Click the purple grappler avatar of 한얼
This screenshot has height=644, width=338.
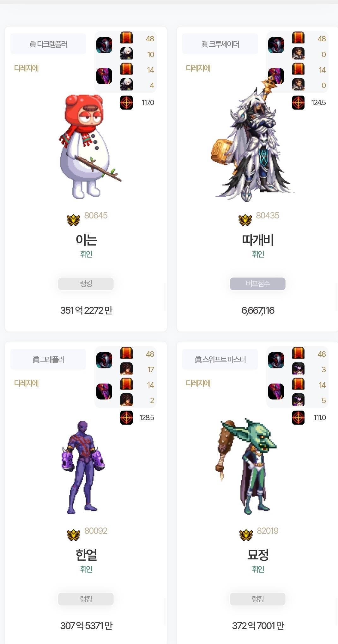83,467
